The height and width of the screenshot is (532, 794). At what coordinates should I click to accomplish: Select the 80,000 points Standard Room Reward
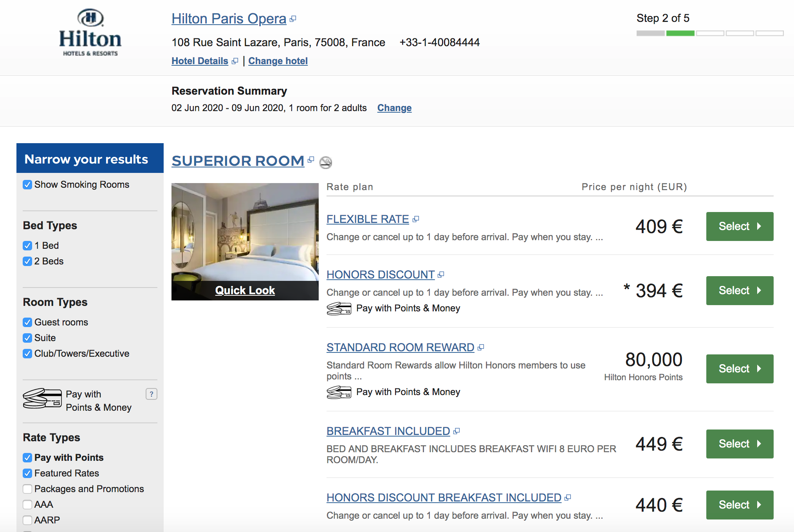point(739,369)
